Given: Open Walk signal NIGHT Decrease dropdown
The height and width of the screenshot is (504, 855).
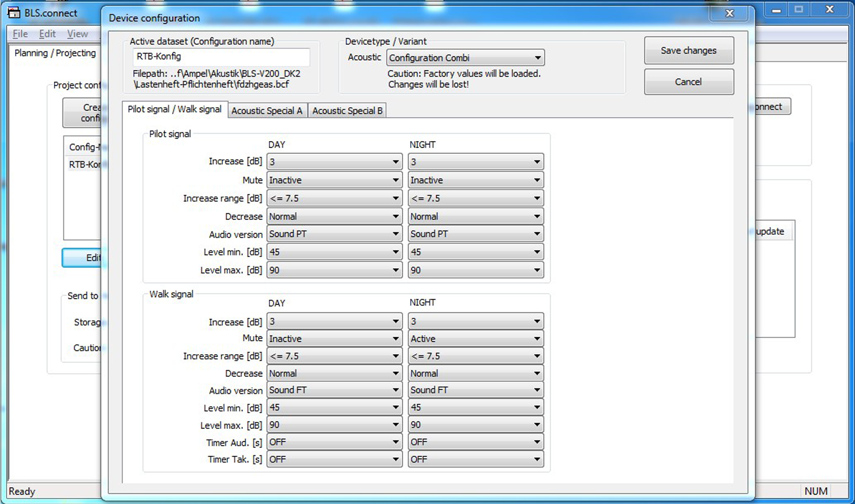Looking at the screenshot, I should coord(476,374).
